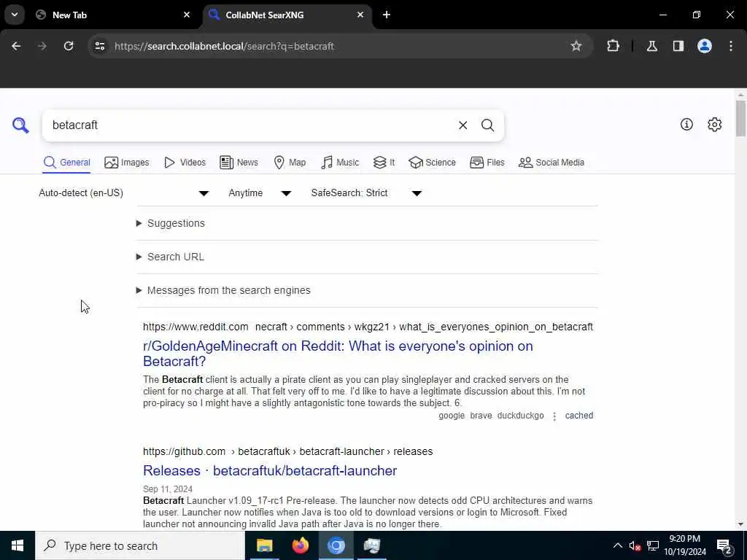Click the browser address bar URL
The image size is (747, 560).
224,46
